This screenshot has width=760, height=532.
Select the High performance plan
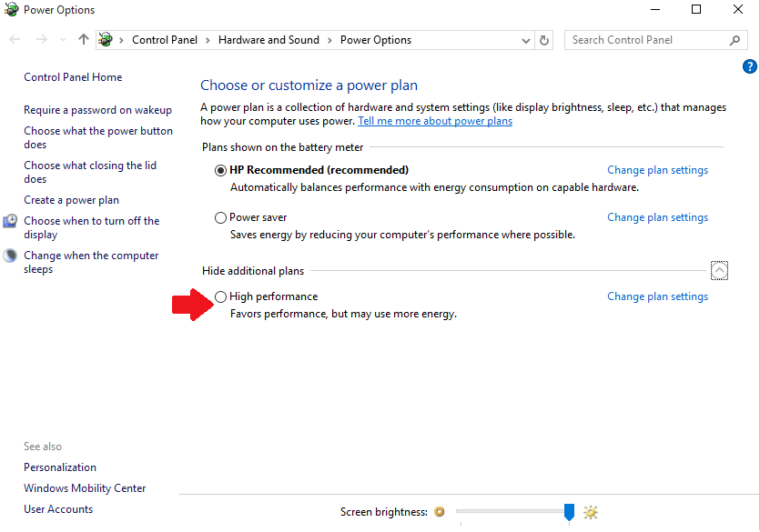[220, 296]
